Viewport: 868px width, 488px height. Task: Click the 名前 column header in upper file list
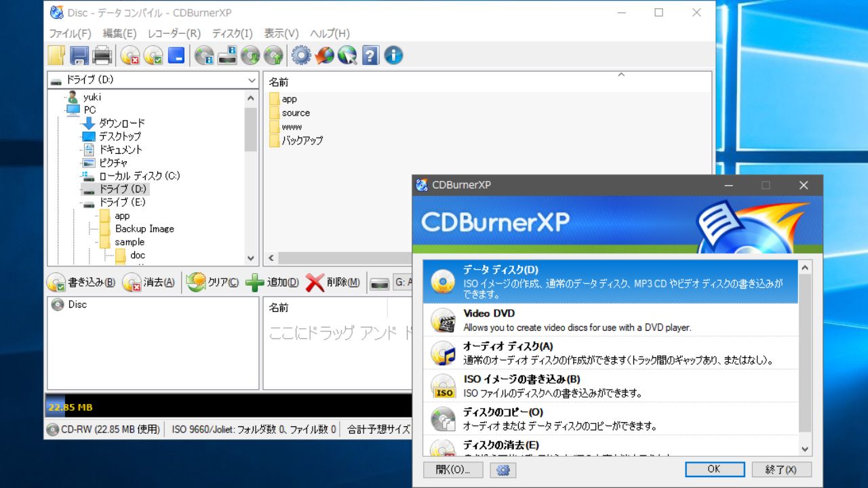tap(279, 82)
